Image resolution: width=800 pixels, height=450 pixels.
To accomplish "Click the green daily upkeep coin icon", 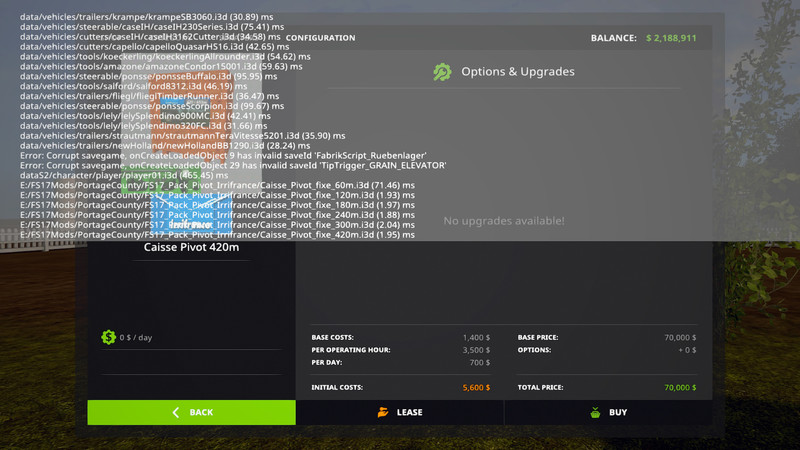I will [x=108, y=337].
